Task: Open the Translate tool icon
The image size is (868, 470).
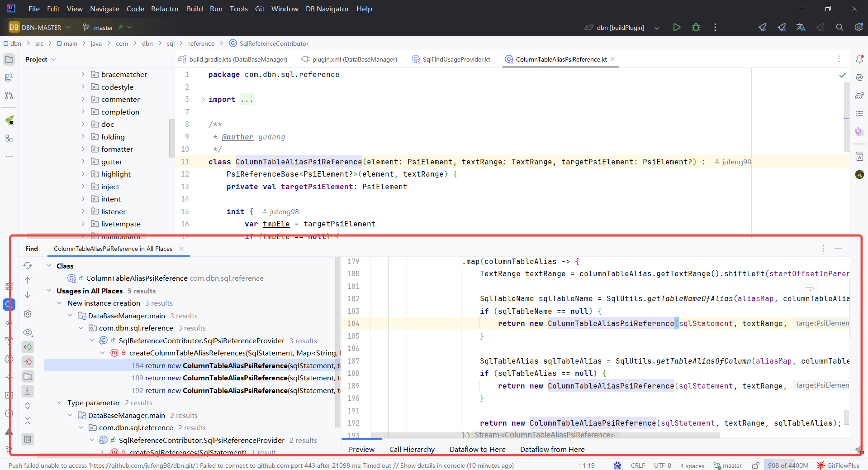Action: [801, 28]
